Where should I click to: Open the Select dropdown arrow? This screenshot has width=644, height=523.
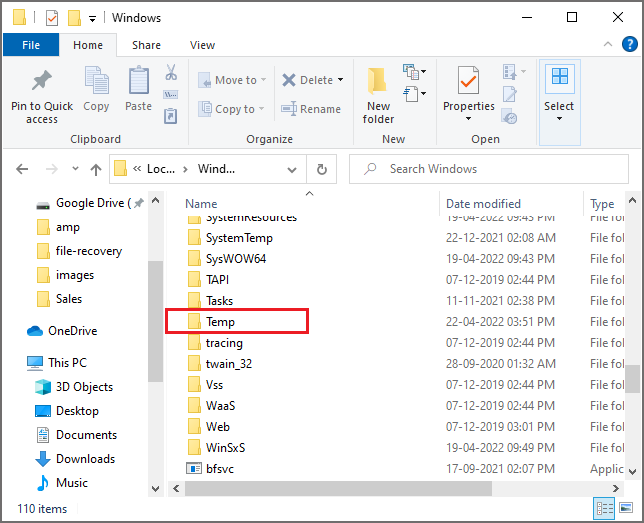click(559, 119)
